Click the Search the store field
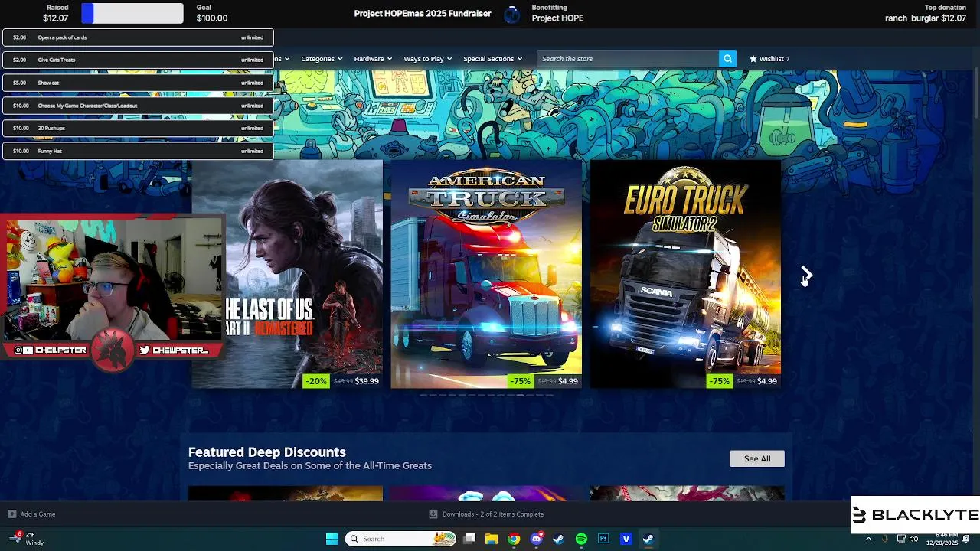This screenshot has height=551, width=980. tap(628, 59)
